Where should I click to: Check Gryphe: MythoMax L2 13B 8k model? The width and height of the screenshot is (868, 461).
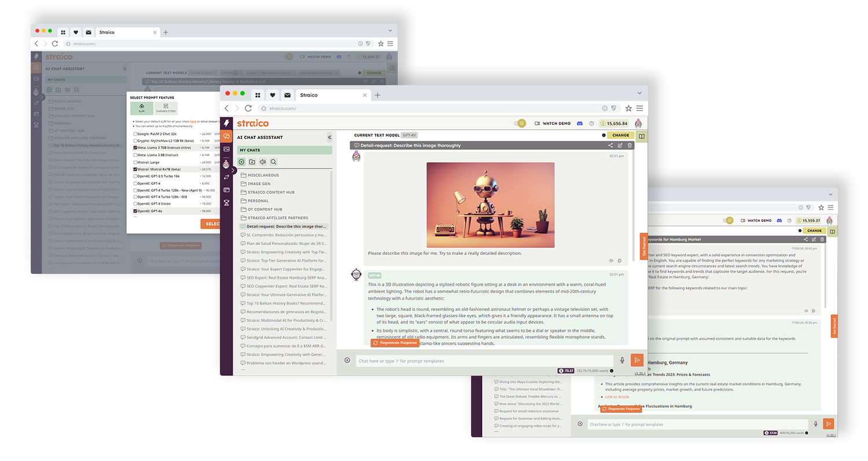pyautogui.click(x=135, y=141)
